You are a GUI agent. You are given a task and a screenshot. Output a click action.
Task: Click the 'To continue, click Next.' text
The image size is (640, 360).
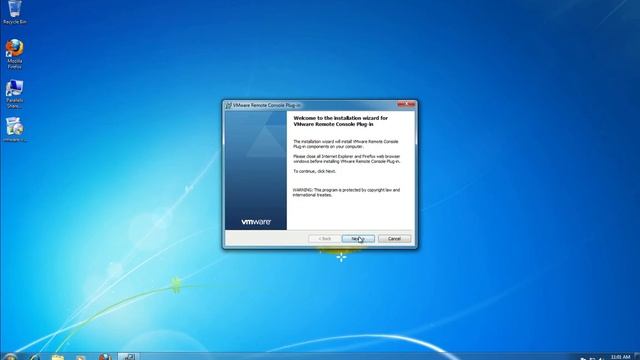[314, 171]
